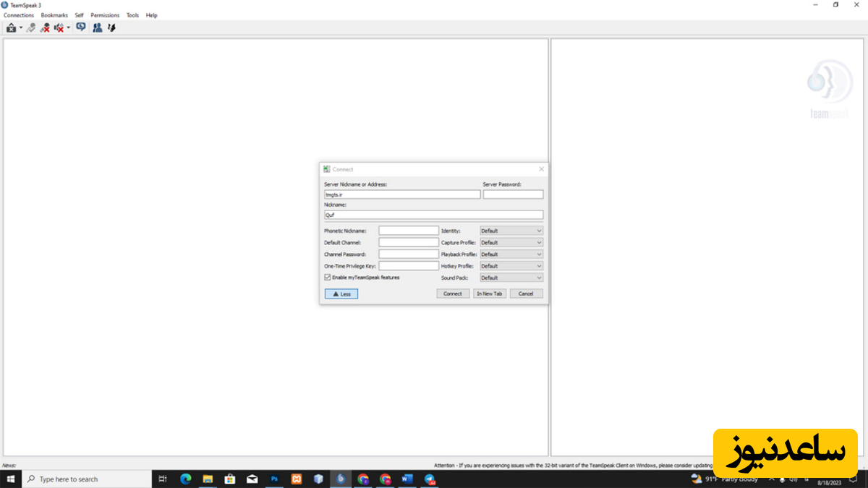Open the chat bubble toolbar icon

coord(80,27)
